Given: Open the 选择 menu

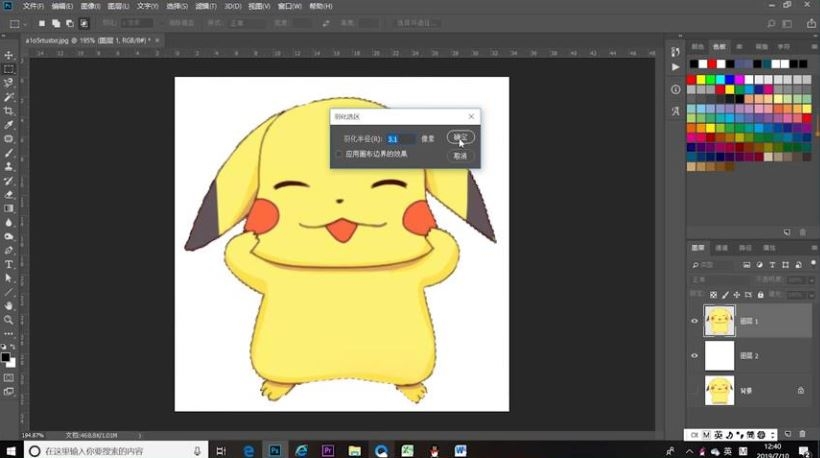Looking at the screenshot, I should pyautogui.click(x=177, y=6).
